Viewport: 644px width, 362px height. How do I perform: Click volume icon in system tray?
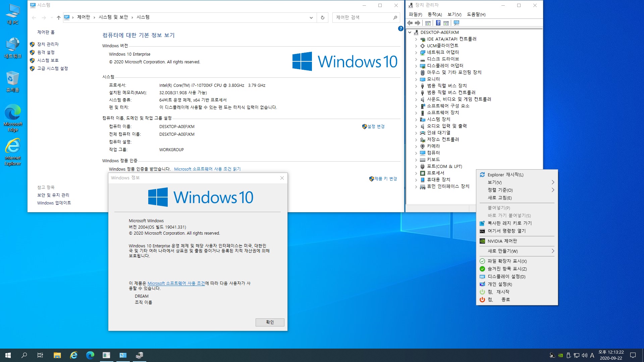584,355
